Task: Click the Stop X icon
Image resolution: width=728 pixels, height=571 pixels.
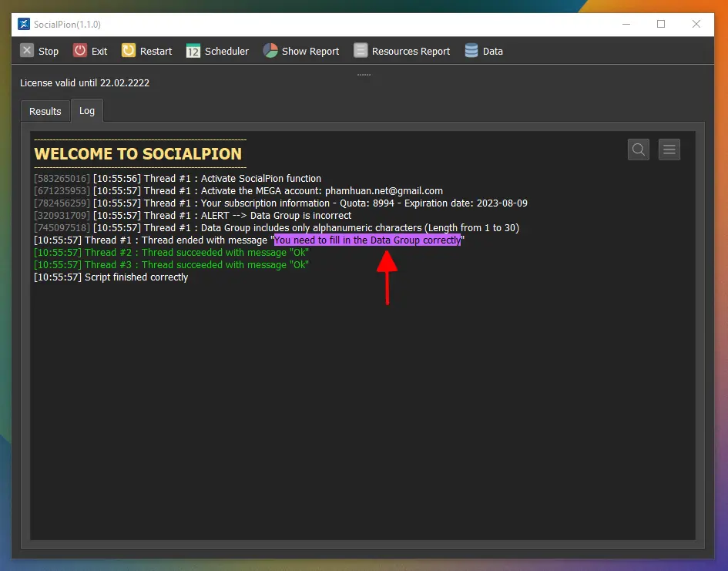Action: [27, 50]
